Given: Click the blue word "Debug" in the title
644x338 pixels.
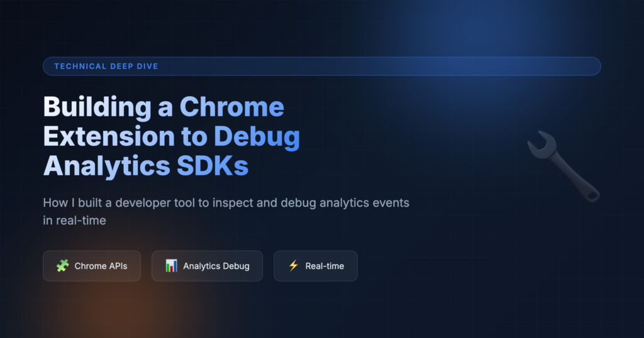Looking at the screenshot, I should click(x=257, y=136).
